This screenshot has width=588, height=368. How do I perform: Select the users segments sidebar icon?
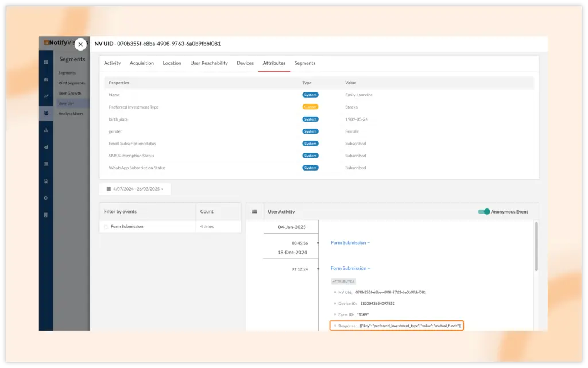[x=46, y=113]
